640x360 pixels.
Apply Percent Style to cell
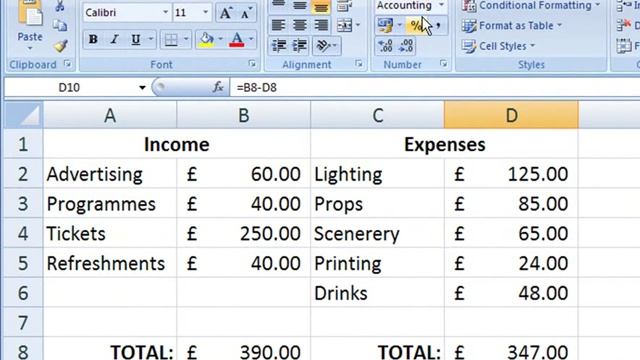(416, 25)
